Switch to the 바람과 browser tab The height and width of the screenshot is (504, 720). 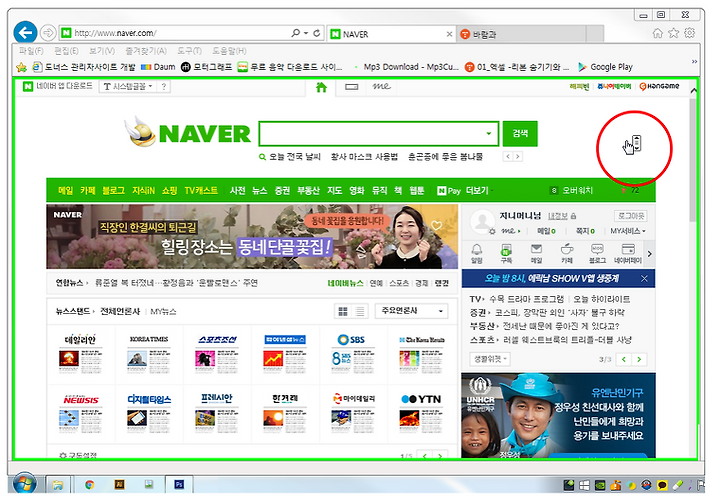521,34
